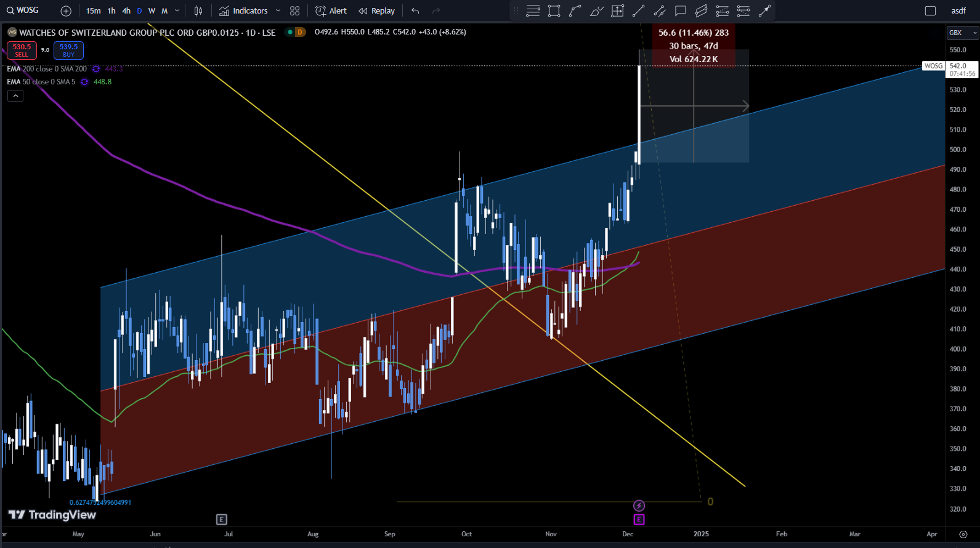Click the purple earnings E marker in December
This screenshot has height=548, width=980.
[639, 520]
